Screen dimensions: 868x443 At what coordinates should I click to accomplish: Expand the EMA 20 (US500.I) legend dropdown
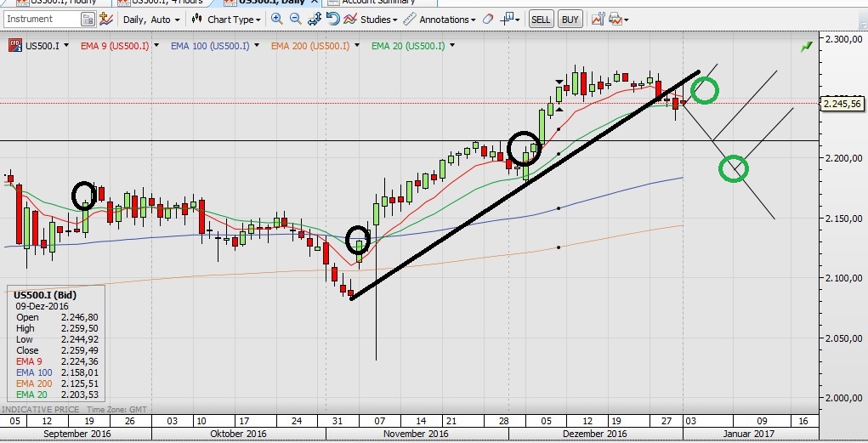[x=452, y=45]
